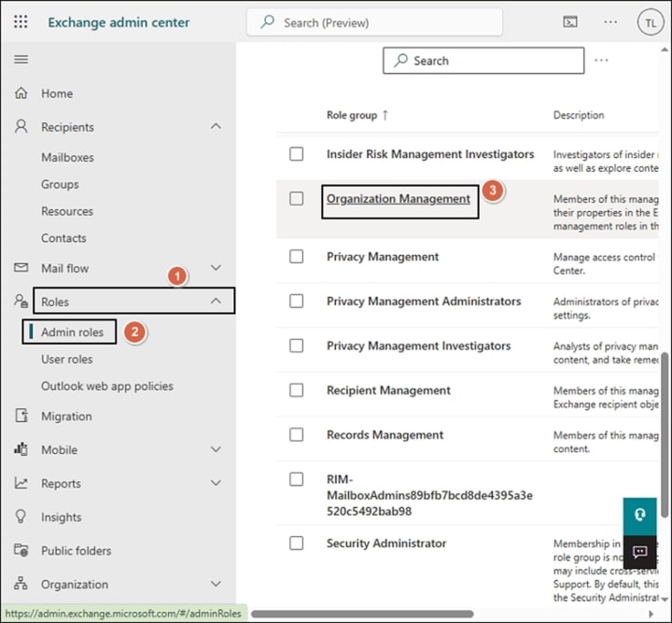The width and height of the screenshot is (672, 623).
Task: Click the vertical scrollbar thumb
Action: [665, 435]
